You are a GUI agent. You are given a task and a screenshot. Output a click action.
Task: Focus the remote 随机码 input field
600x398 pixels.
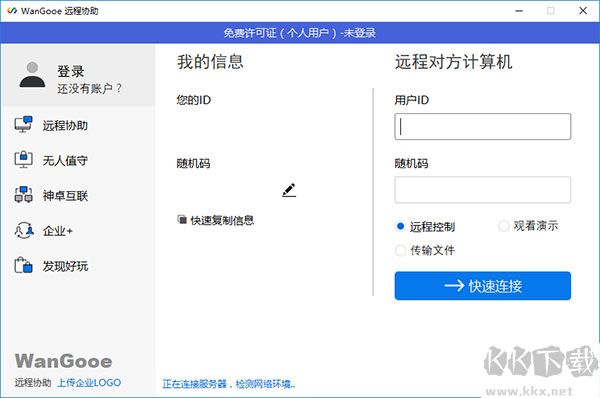coord(483,190)
